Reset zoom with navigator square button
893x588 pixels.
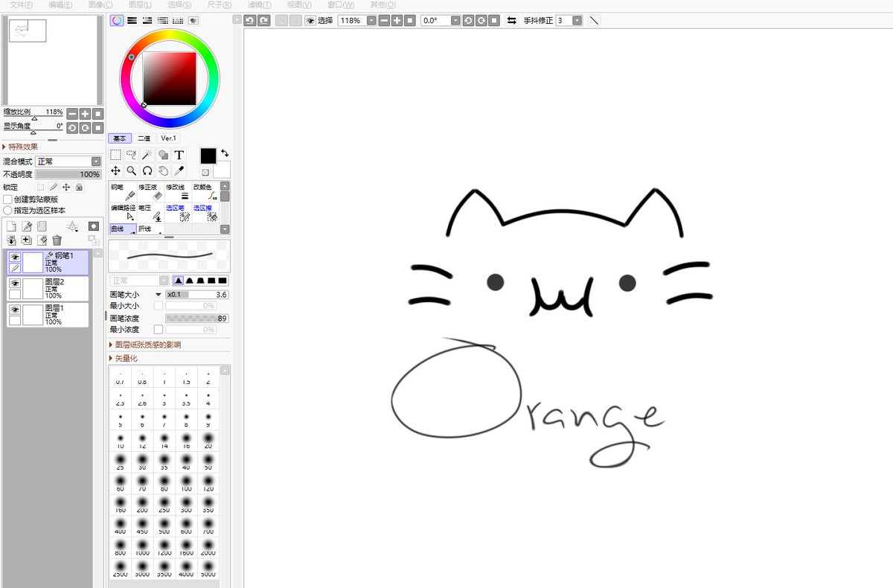pyautogui.click(x=97, y=114)
